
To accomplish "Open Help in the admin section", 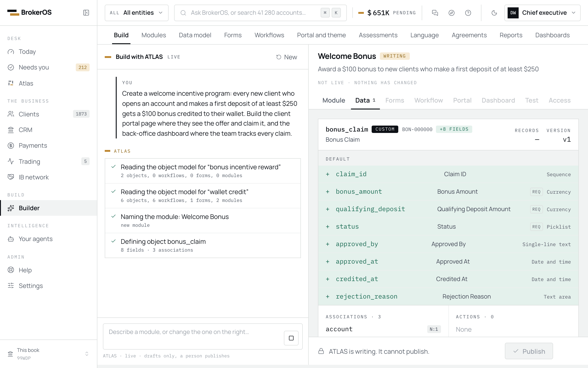I will pos(49,270).
